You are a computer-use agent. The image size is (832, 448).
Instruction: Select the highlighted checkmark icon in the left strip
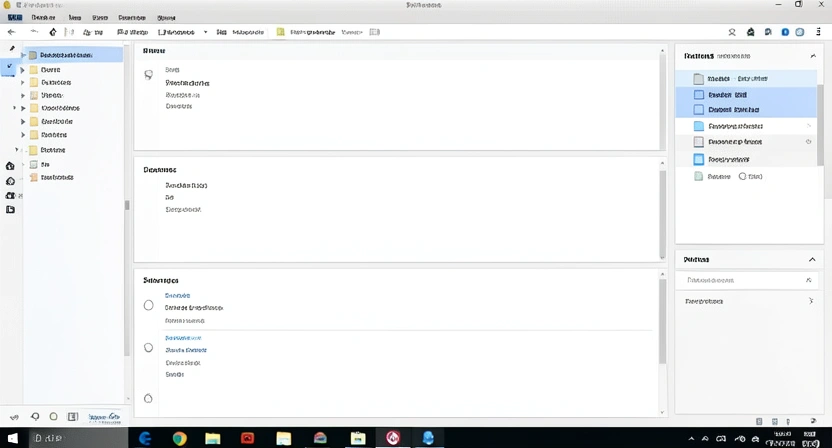tap(9, 66)
